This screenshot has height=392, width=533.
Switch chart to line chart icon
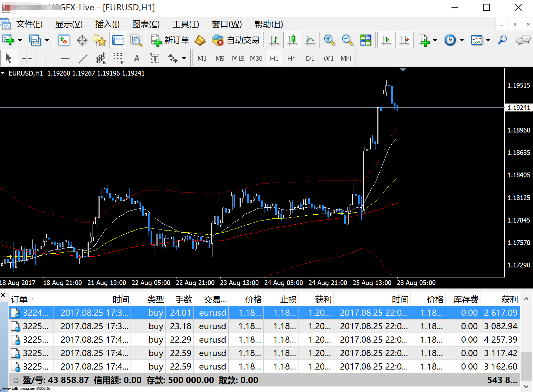pos(310,40)
